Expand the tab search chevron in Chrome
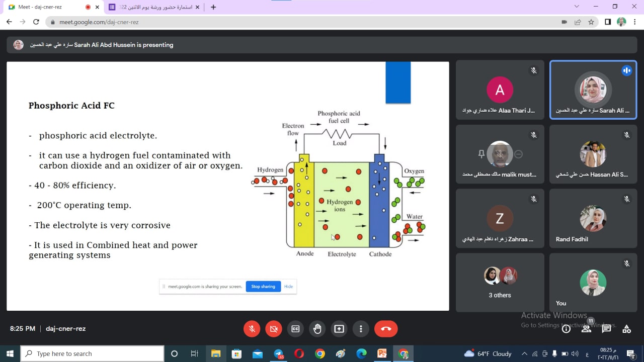Screen dimensions: 644x362 coord(577,7)
